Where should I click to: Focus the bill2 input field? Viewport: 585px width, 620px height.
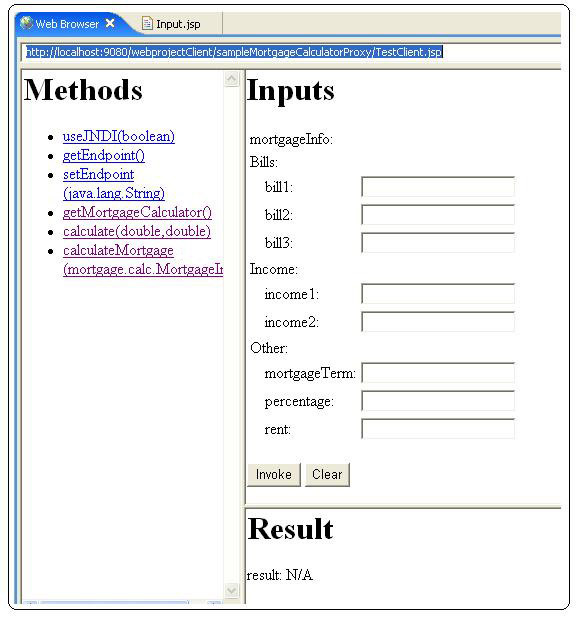(438, 215)
